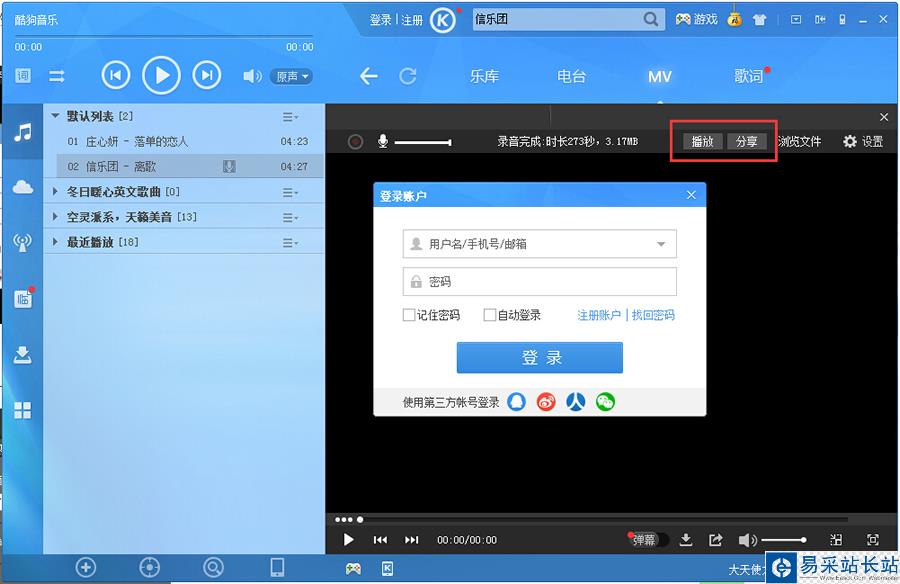Open the radio broadcast sidebar icon
This screenshot has width=900, height=584.
click(x=23, y=242)
